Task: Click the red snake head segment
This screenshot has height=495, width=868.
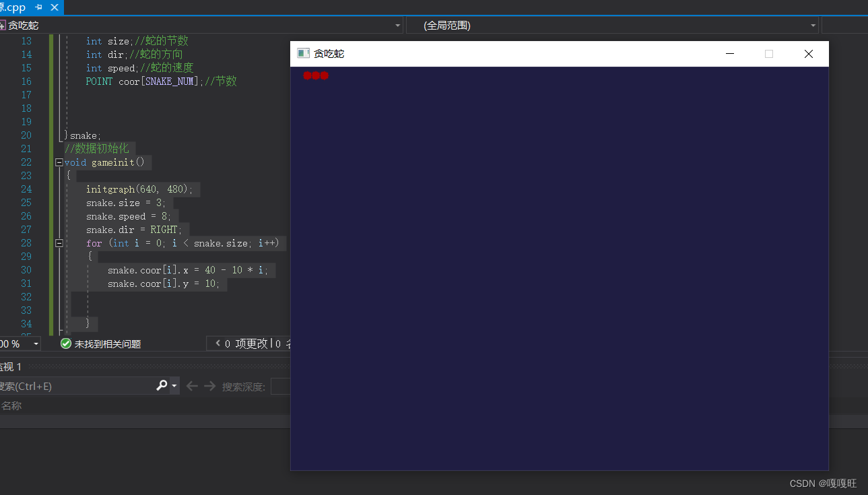Action: (325, 75)
